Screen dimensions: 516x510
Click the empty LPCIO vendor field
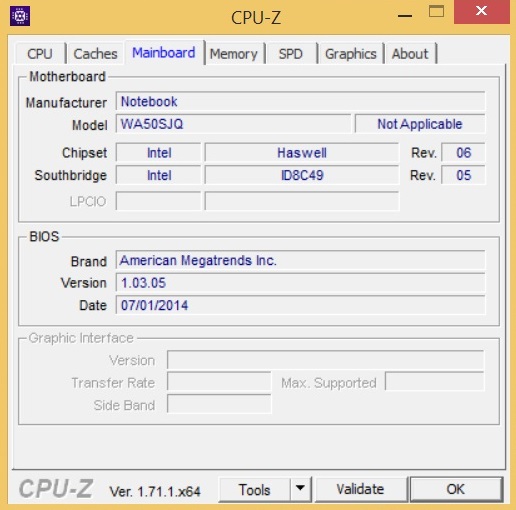pyautogui.click(x=159, y=201)
